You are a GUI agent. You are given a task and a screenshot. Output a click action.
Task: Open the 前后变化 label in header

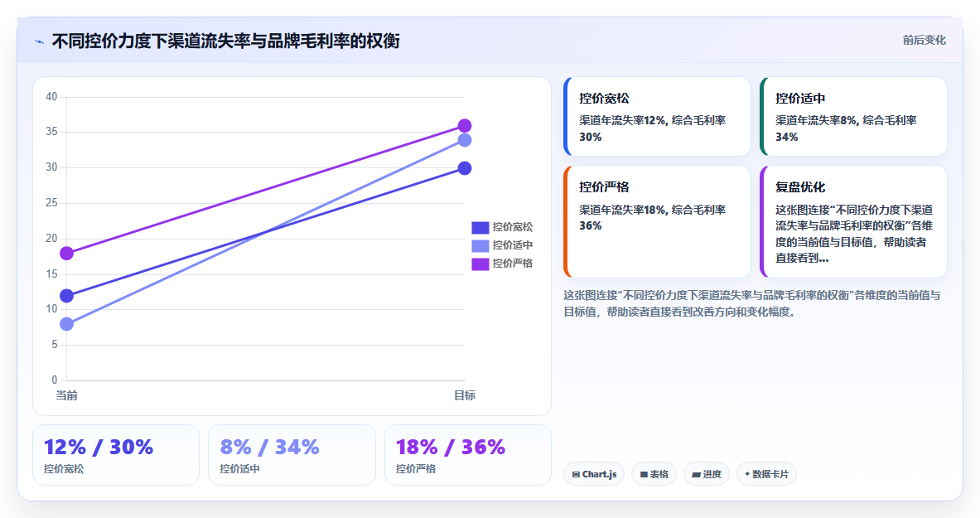tap(924, 40)
